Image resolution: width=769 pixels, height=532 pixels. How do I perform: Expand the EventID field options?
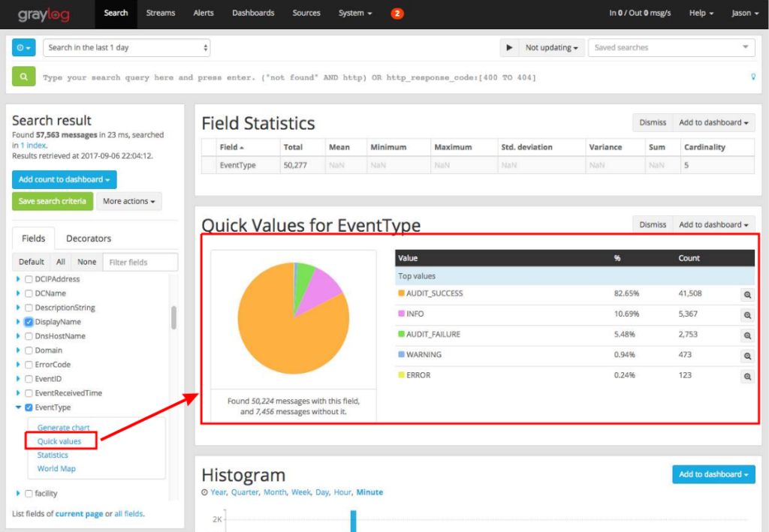click(x=18, y=379)
